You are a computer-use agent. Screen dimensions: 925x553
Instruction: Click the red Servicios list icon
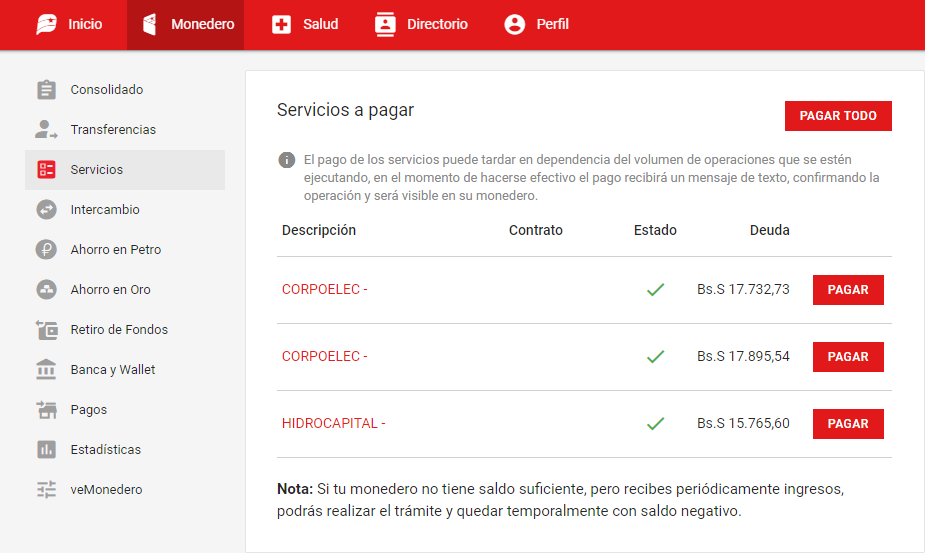tap(47, 169)
